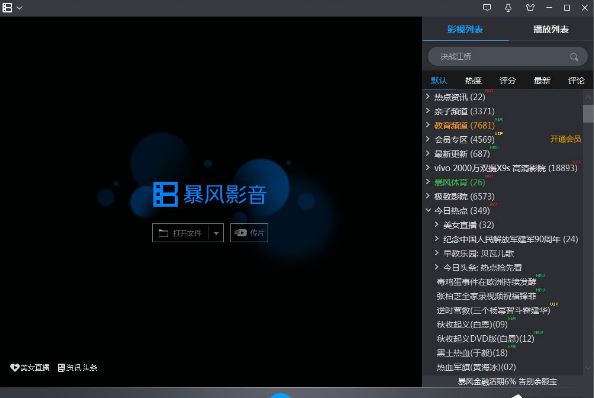
Task: Click the news icon beside 资讯头条
Action: coord(61,367)
